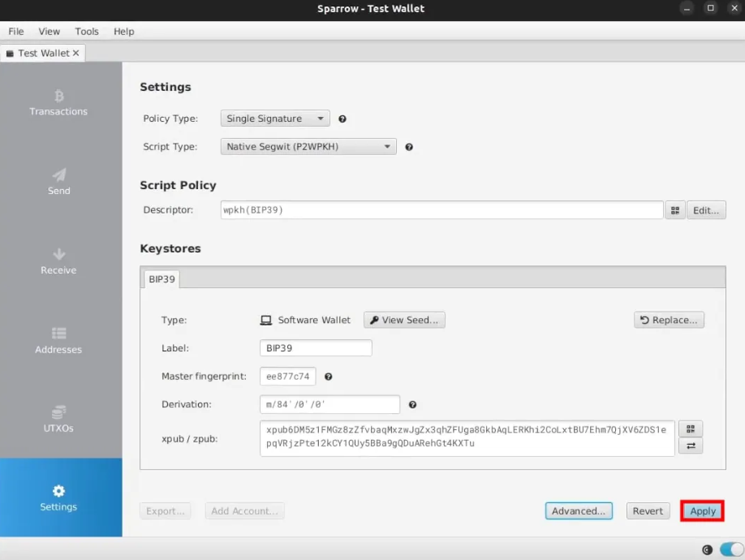Viewport: 745px width, 560px height.
Task: Click the Script Type help icon
Action: pyautogui.click(x=408, y=147)
